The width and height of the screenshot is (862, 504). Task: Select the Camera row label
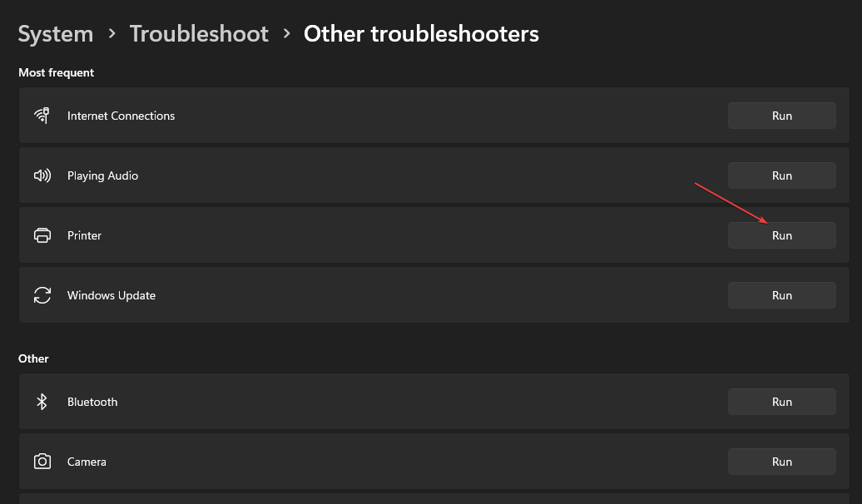[87, 462]
